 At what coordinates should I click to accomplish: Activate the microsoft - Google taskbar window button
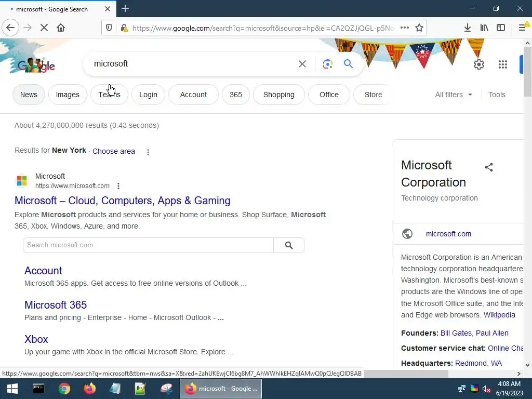click(221, 389)
